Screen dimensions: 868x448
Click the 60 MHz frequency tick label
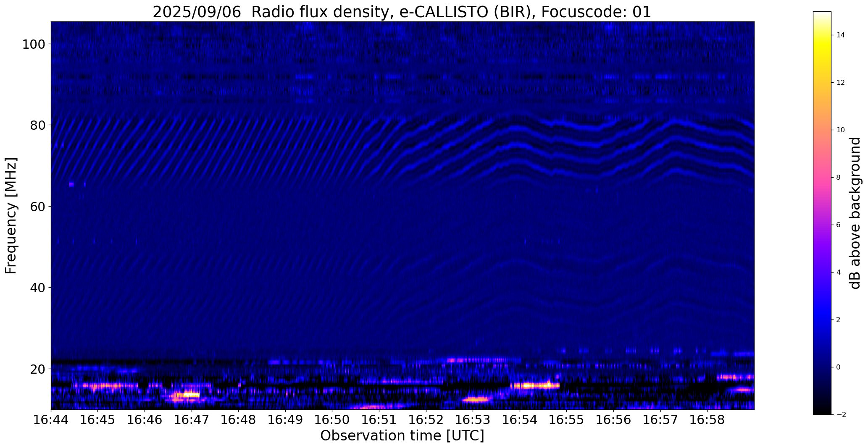tap(37, 207)
